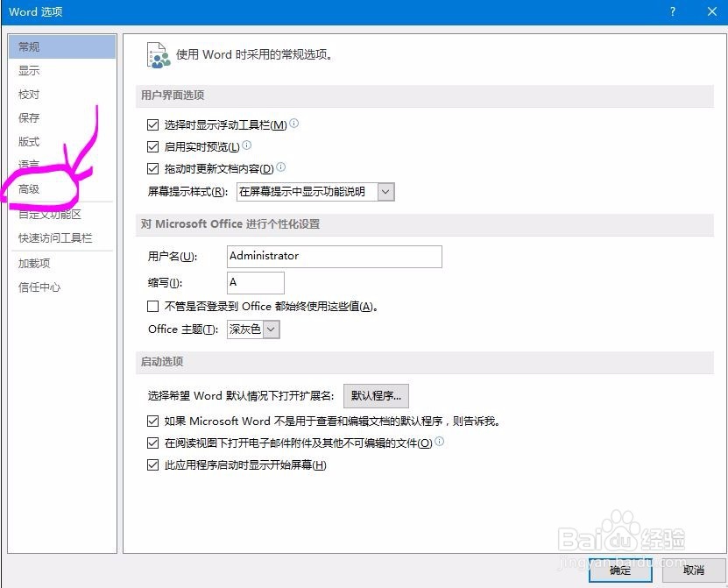Click info icon beside 拖动时更新文档内容
The width and height of the screenshot is (728, 588).
(x=281, y=167)
